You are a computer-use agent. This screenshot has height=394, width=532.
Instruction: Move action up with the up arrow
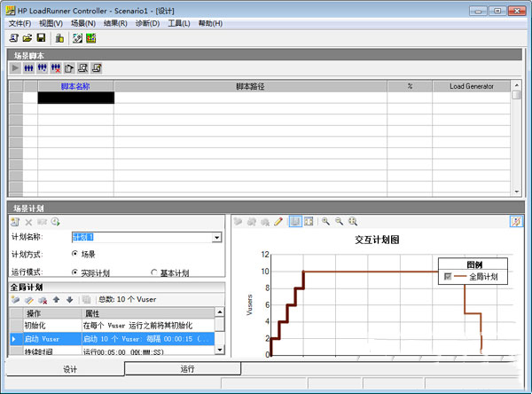57,300
